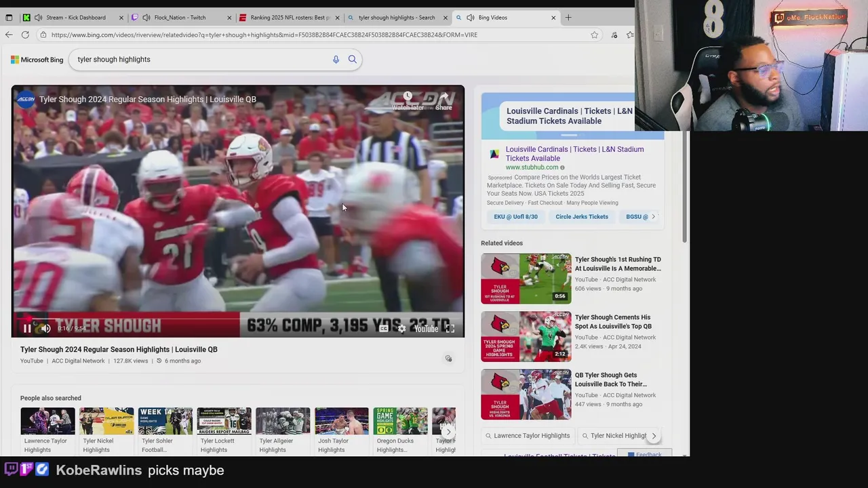Click the Lawrence Taylor Highlights search chip

pos(528,436)
